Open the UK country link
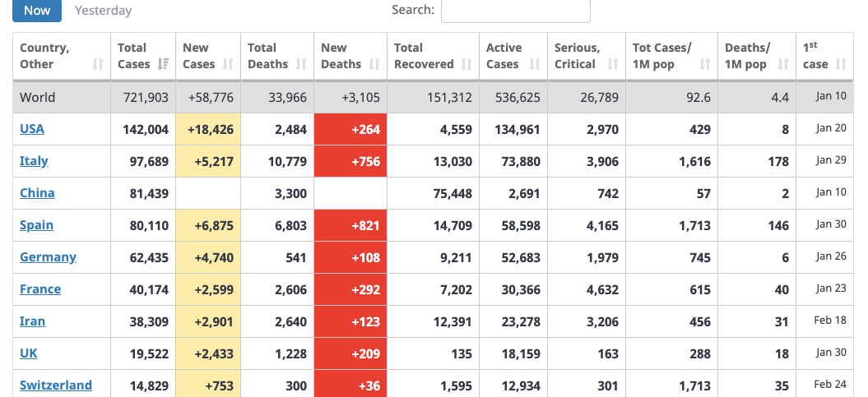The image size is (868, 397). click(29, 353)
